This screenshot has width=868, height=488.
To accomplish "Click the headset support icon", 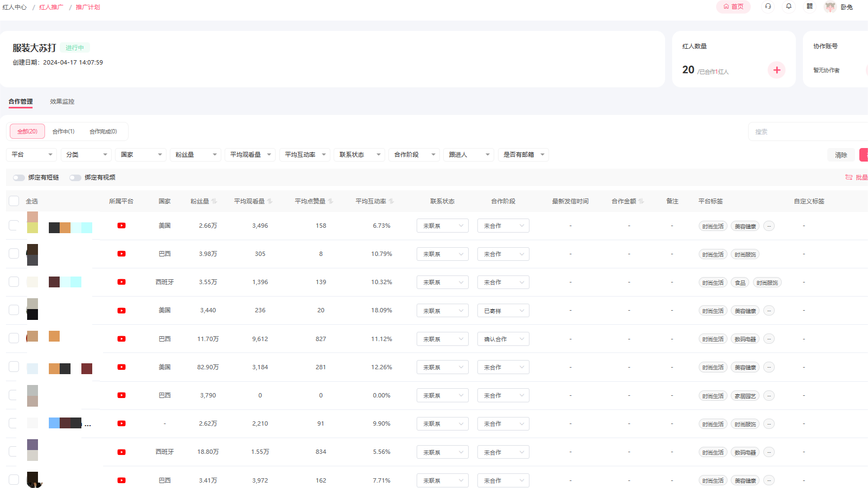I will pyautogui.click(x=768, y=7).
